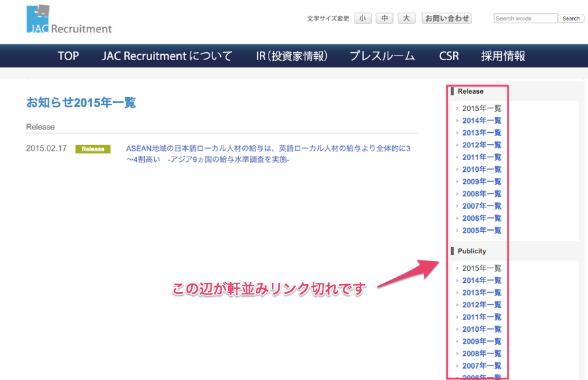Open 採用情報 navigation item
The image size is (588, 380).
503,56
